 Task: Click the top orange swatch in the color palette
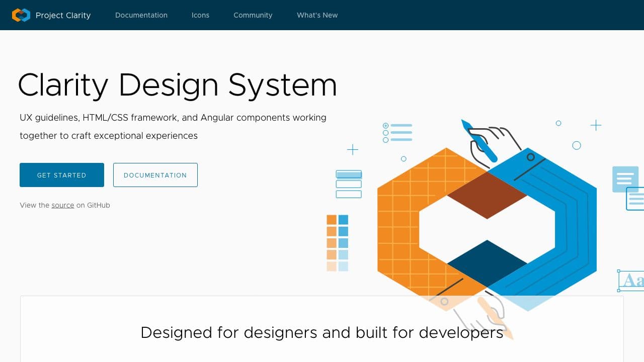[x=332, y=220]
